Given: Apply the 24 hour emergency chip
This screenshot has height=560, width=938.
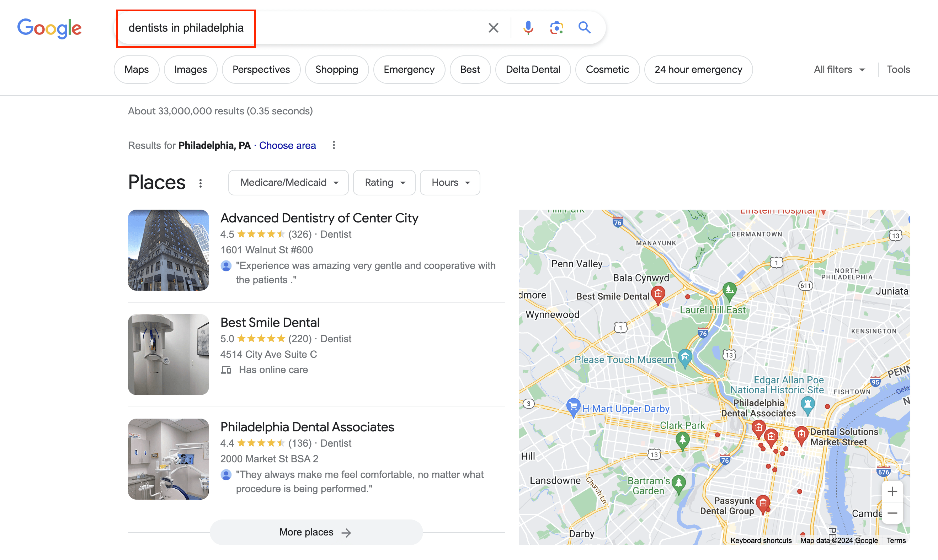Looking at the screenshot, I should click(698, 70).
